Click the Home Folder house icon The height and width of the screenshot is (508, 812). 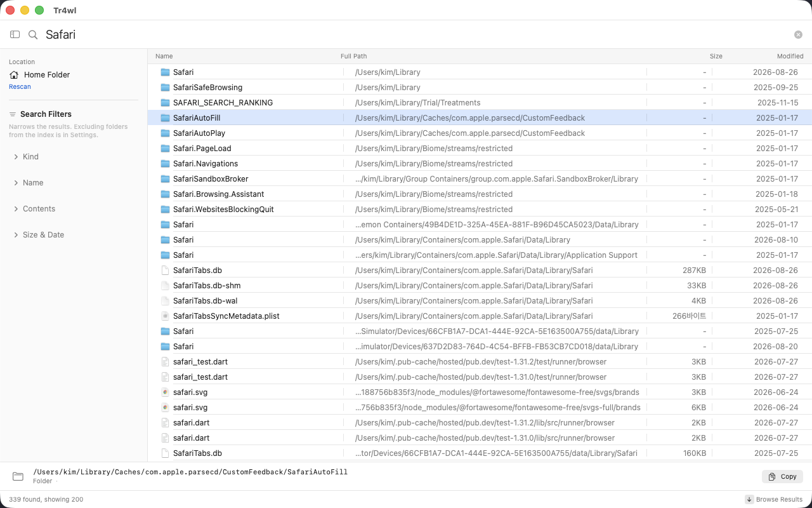coord(14,74)
